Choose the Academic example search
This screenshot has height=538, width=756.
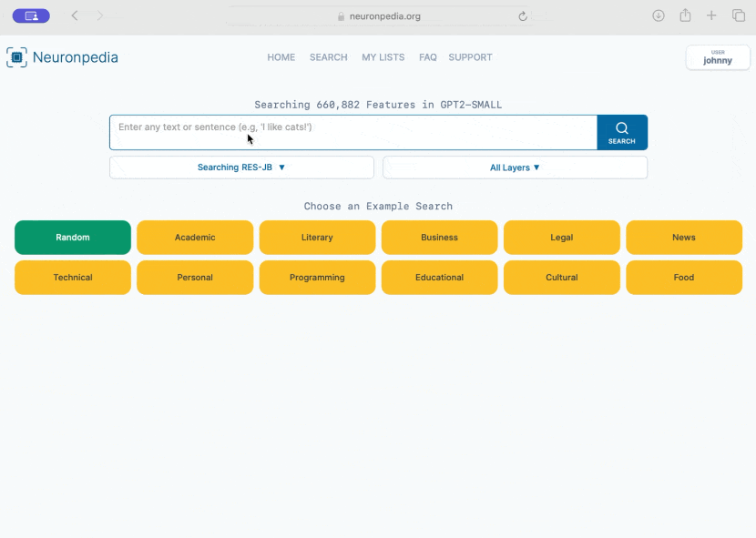click(x=195, y=238)
